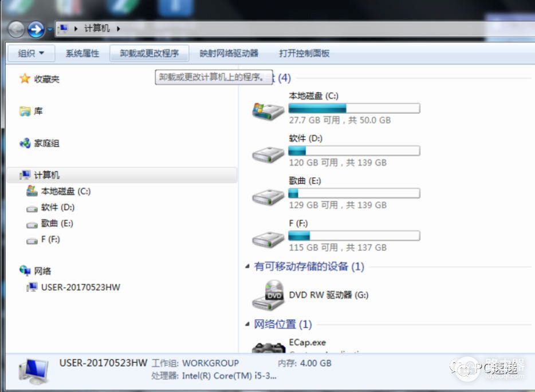Click 卸载或更改程序 in the toolbar

tap(149, 53)
